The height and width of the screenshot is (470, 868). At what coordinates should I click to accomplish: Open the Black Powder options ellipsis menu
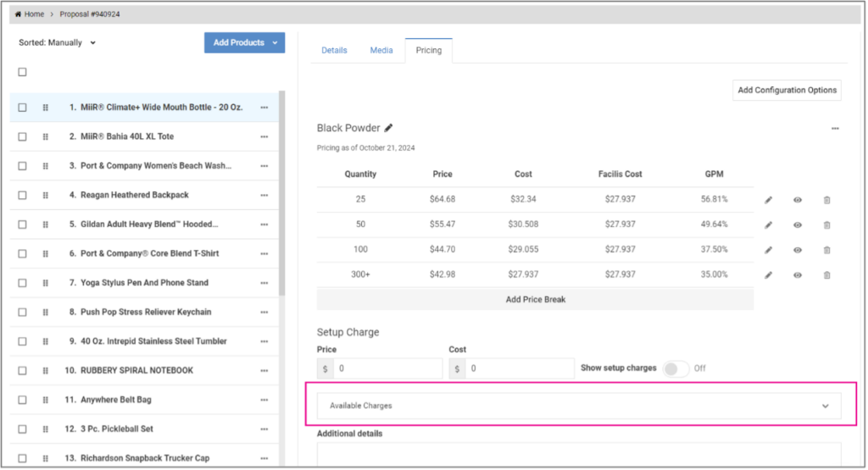[x=835, y=129]
